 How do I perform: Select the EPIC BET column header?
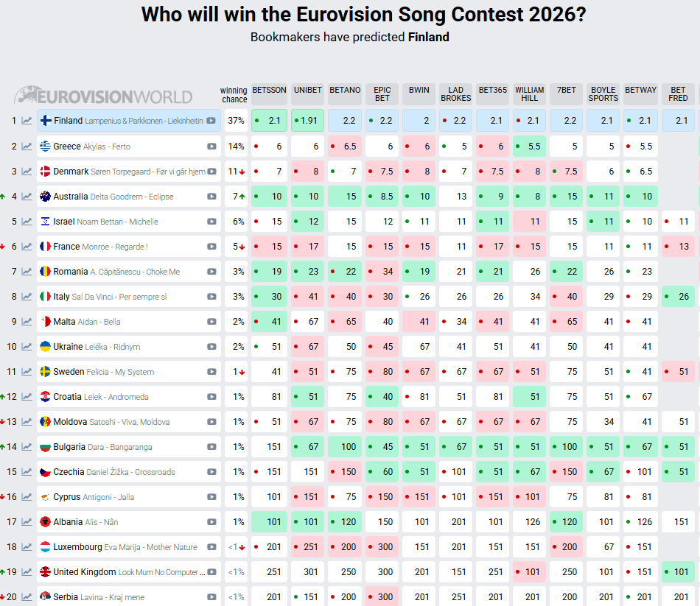coord(382,94)
